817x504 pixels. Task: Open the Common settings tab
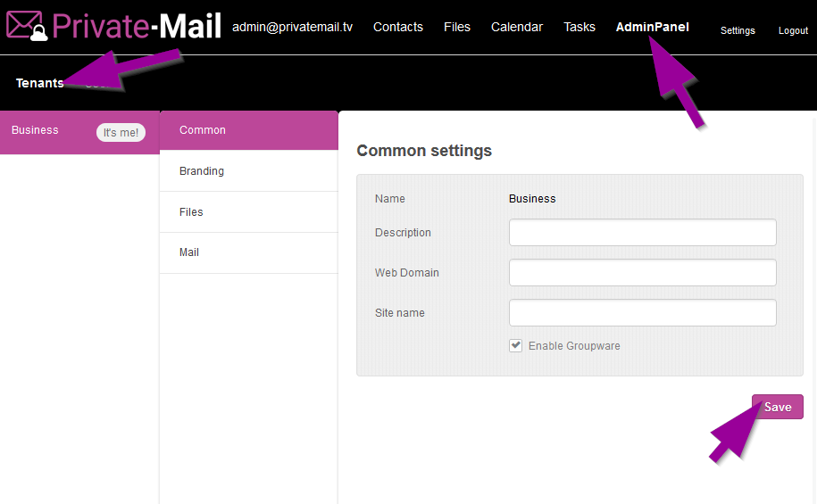203,130
